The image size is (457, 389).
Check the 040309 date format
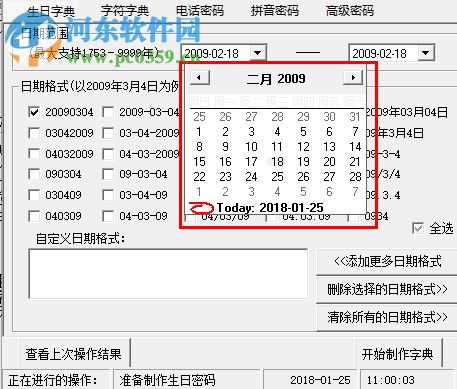pos(34,216)
